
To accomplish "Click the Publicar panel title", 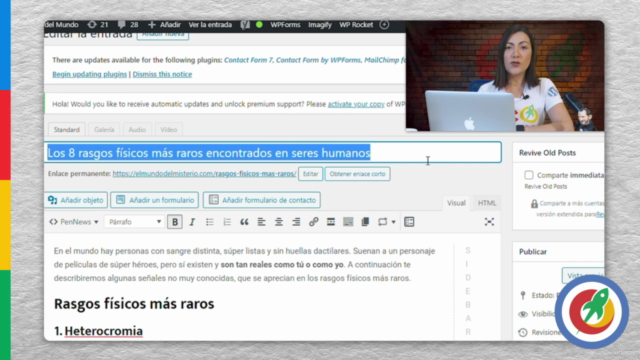I will pos(533,252).
